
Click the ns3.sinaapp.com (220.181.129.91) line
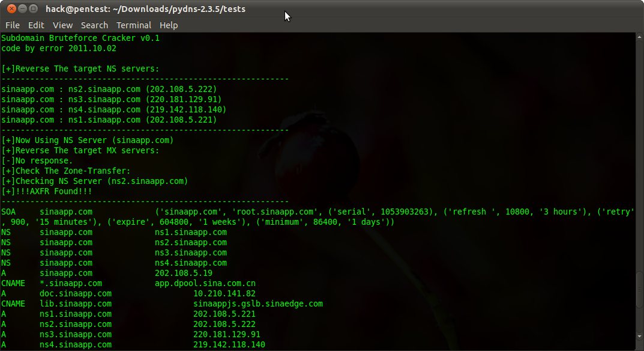111,99
